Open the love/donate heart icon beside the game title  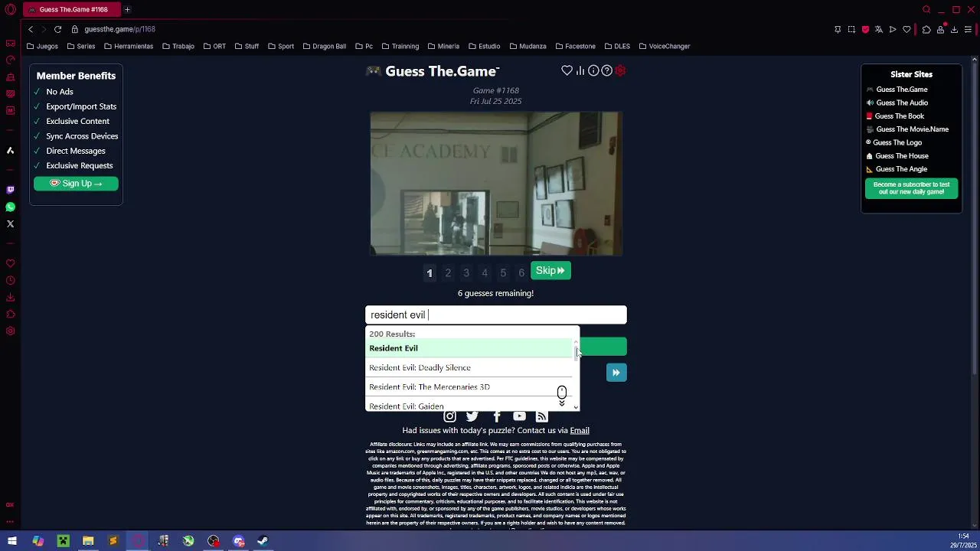[x=567, y=70]
